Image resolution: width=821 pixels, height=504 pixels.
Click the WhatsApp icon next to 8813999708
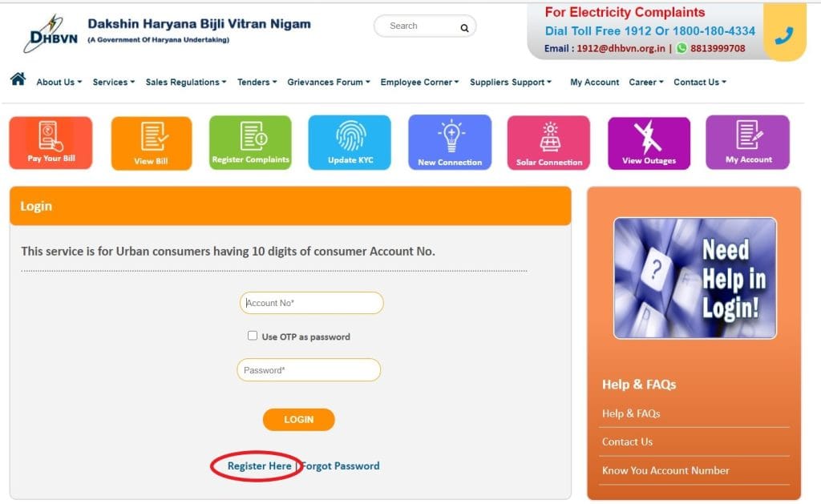click(680, 48)
